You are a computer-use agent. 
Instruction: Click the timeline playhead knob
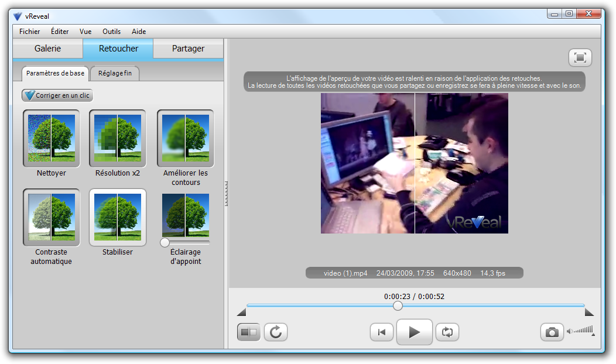coord(398,306)
